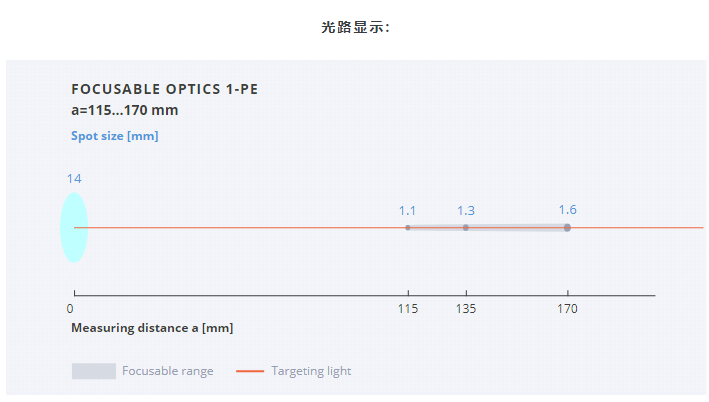The width and height of the screenshot is (709, 402).
Task: Click the spot size value 1.1
Action: point(407,211)
